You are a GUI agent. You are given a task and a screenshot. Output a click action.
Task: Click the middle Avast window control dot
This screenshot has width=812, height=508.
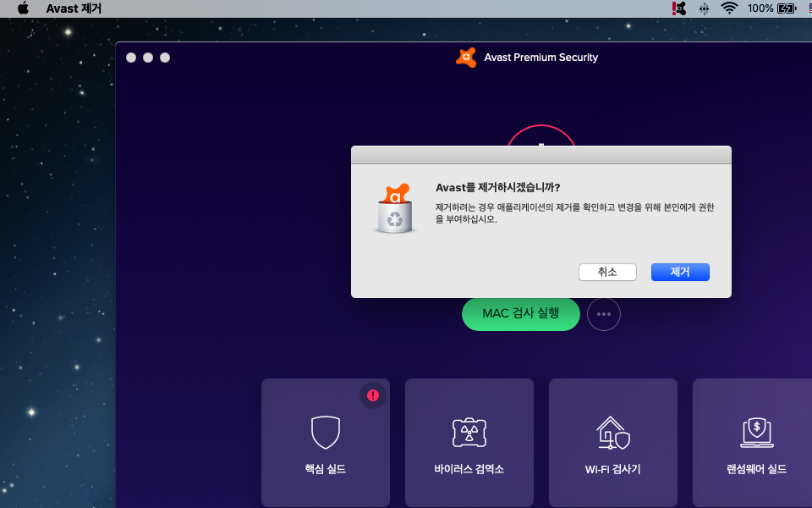click(x=148, y=58)
